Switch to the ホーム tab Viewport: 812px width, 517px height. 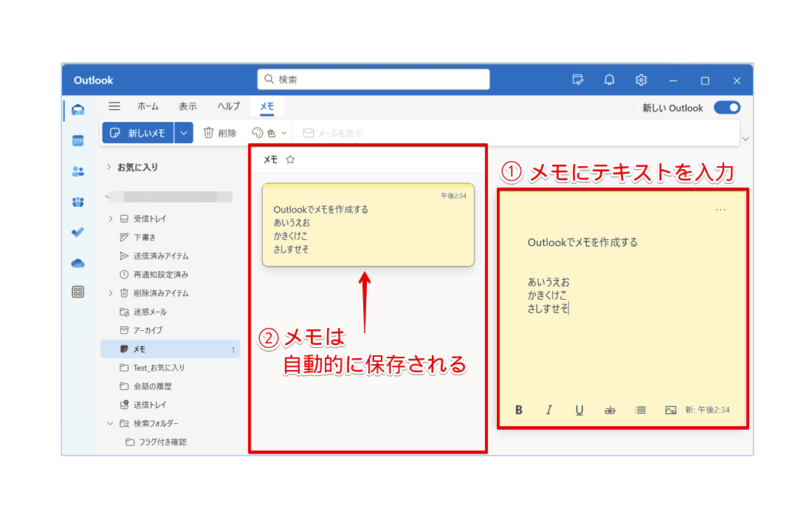point(148,106)
